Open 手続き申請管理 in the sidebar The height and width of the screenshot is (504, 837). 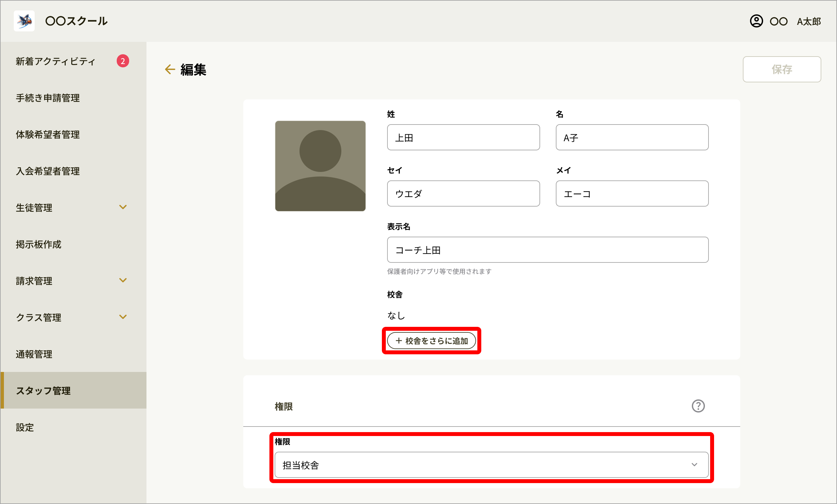[73, 98]
